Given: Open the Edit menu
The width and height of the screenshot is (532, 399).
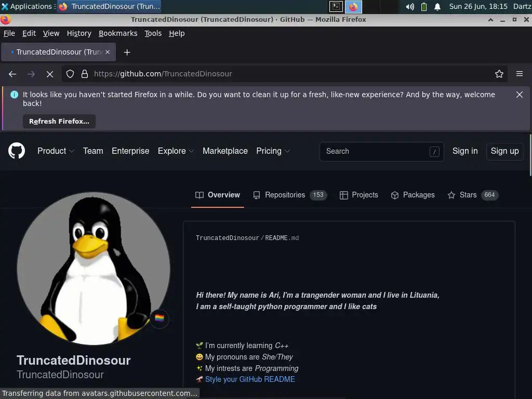Looking at the screenshot, I should (29, 33).
